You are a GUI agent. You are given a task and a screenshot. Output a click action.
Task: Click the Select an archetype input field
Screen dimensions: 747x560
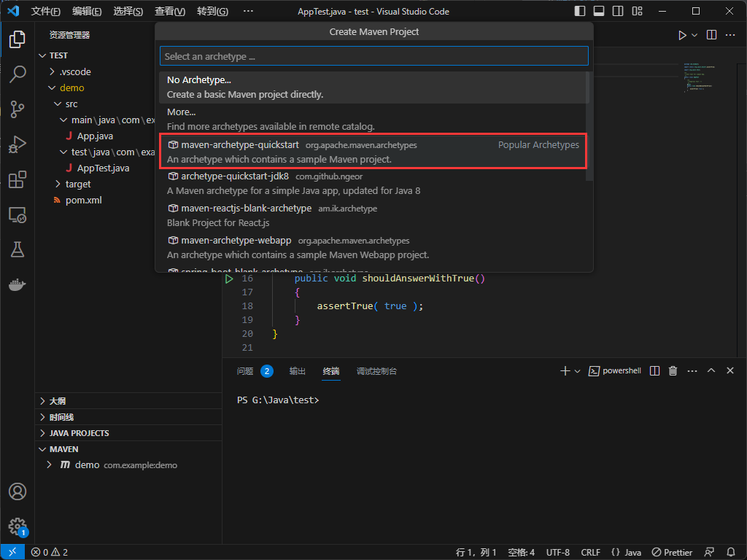click(x=373, y=56)
